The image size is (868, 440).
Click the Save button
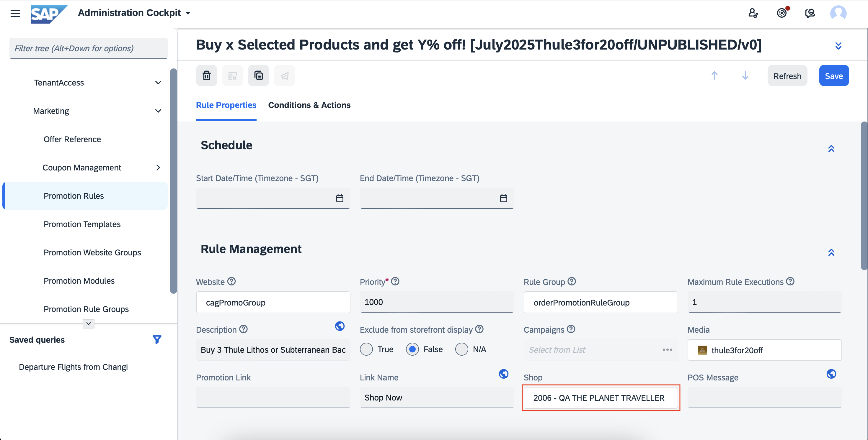click(834, 76)
